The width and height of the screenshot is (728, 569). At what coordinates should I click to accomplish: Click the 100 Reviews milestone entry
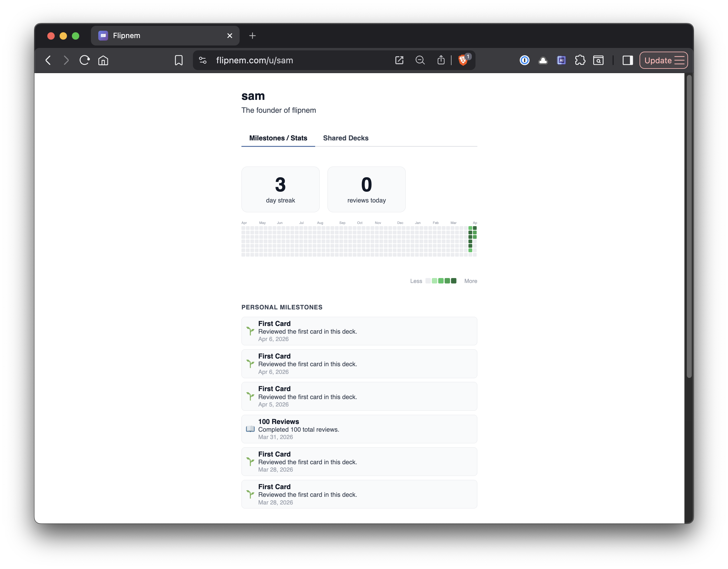pyautogui.click(x=359, y=429)
